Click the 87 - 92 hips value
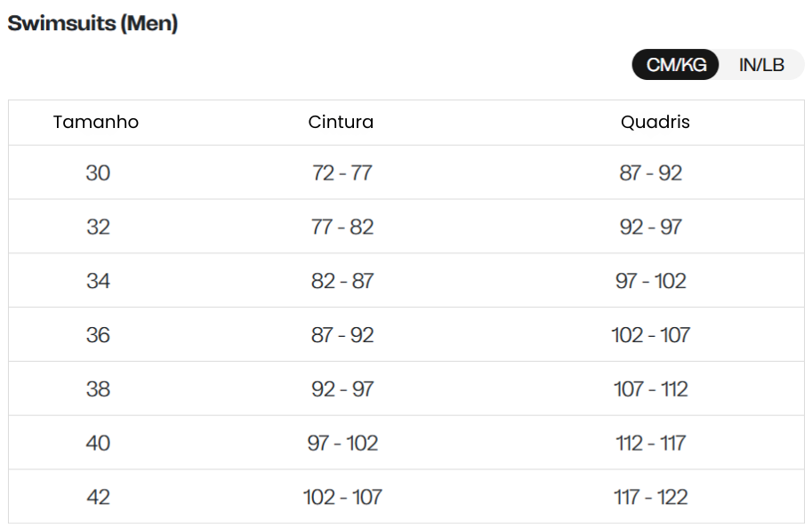Screen dimensions: 812x528 point(650,173)
